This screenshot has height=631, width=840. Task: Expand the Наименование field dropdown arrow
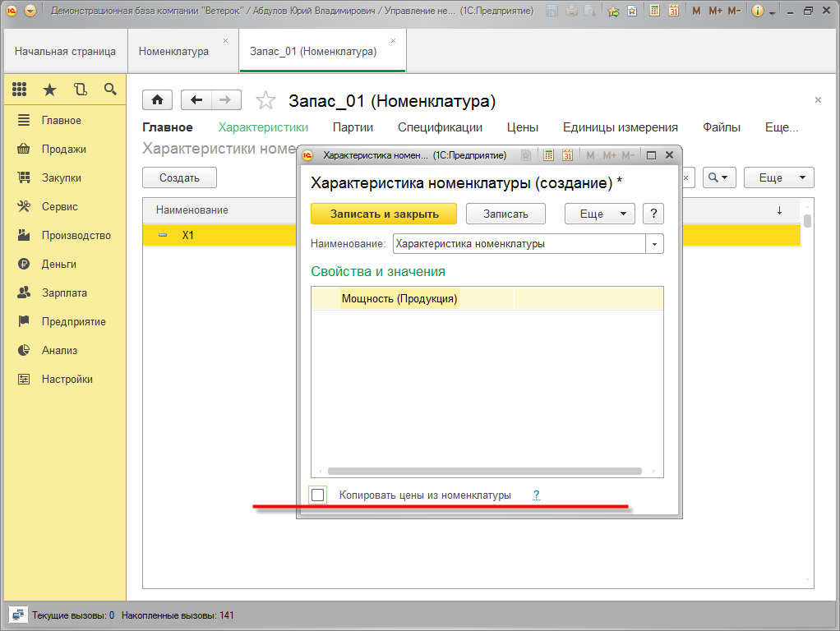(654, 244)
